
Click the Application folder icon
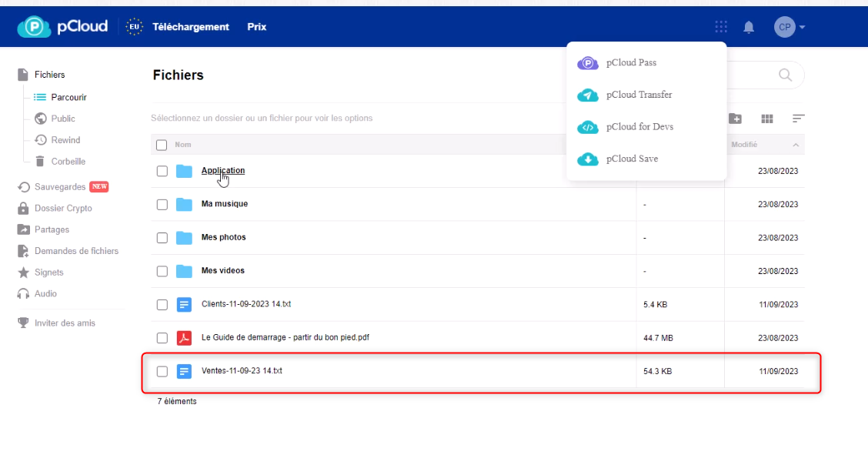[184, 171]
